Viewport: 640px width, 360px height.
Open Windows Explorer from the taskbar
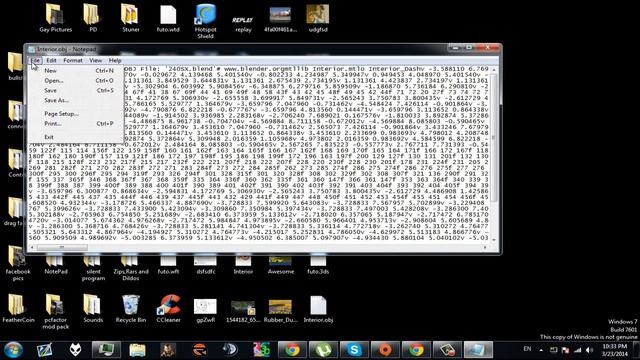(138, 350)
